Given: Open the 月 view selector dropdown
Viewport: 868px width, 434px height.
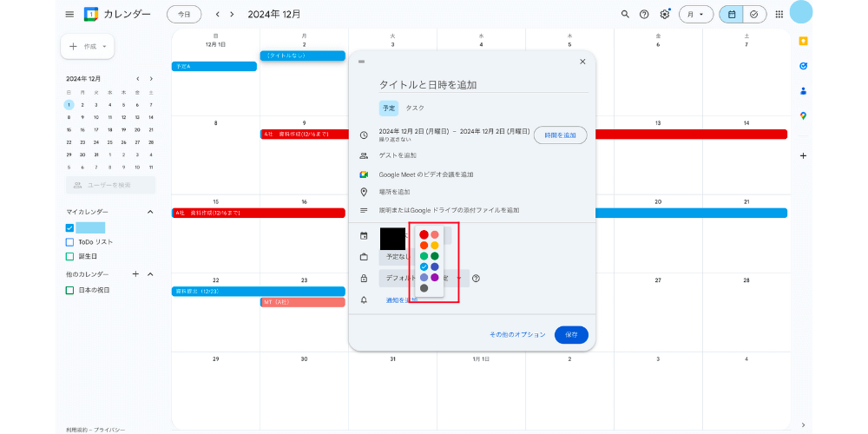Looking at the screenshot, I should coord(696,15).
